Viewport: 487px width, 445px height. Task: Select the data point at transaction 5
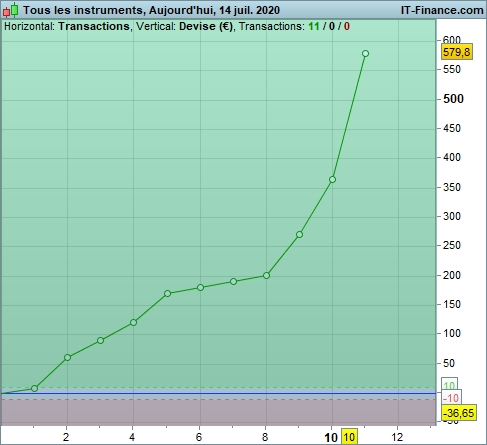pyautogui.click(x=167, y=293)
